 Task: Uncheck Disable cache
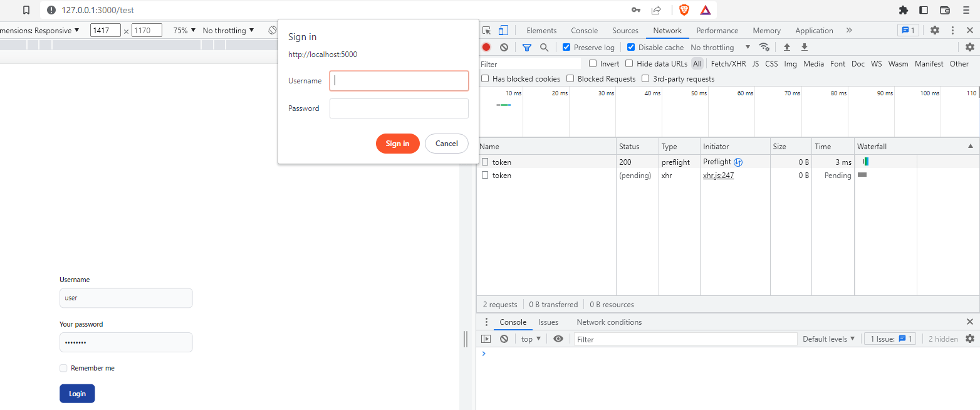[630, 47]
